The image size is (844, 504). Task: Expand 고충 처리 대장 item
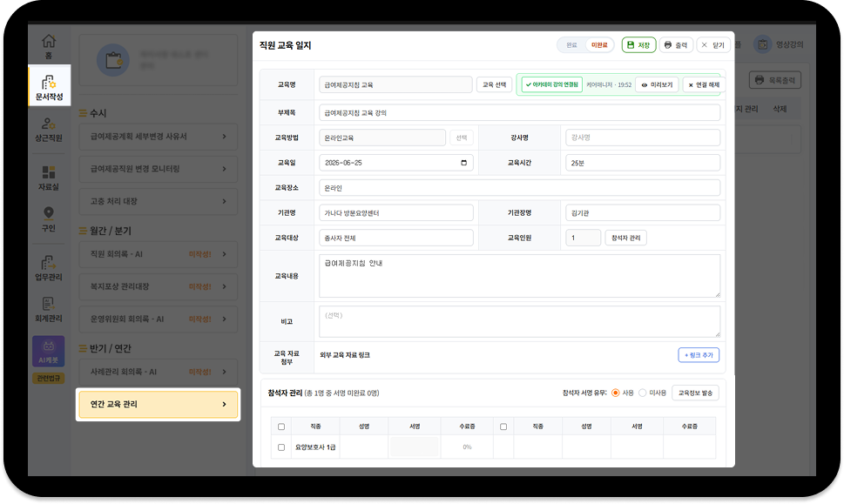coord(159,201)
